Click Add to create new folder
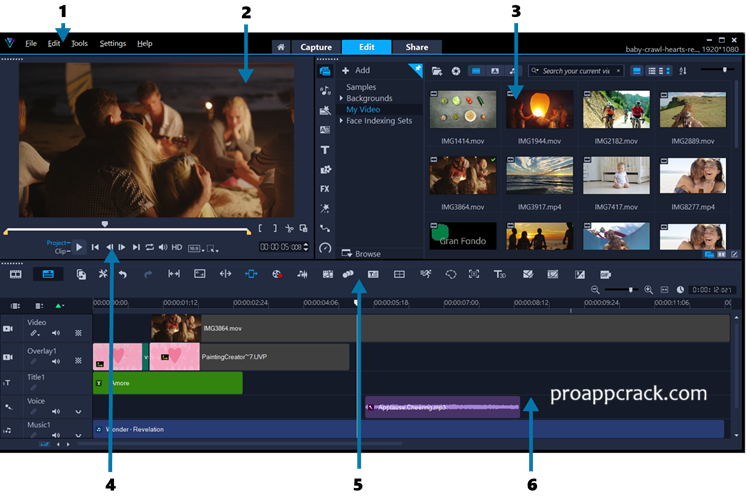 point(356,70)
